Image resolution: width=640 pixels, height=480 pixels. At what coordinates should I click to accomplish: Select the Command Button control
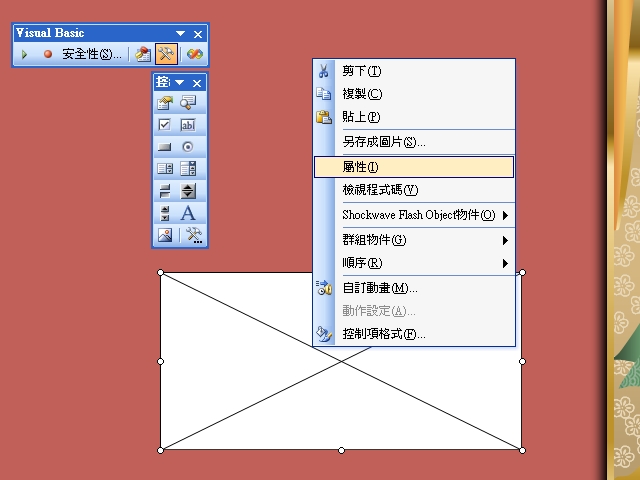[164, 147]
